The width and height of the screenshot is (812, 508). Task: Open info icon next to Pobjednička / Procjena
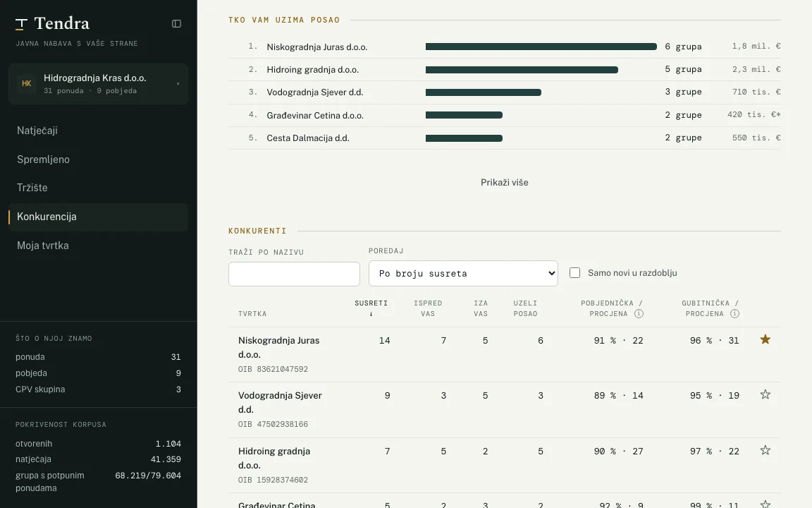coord(639,313)
